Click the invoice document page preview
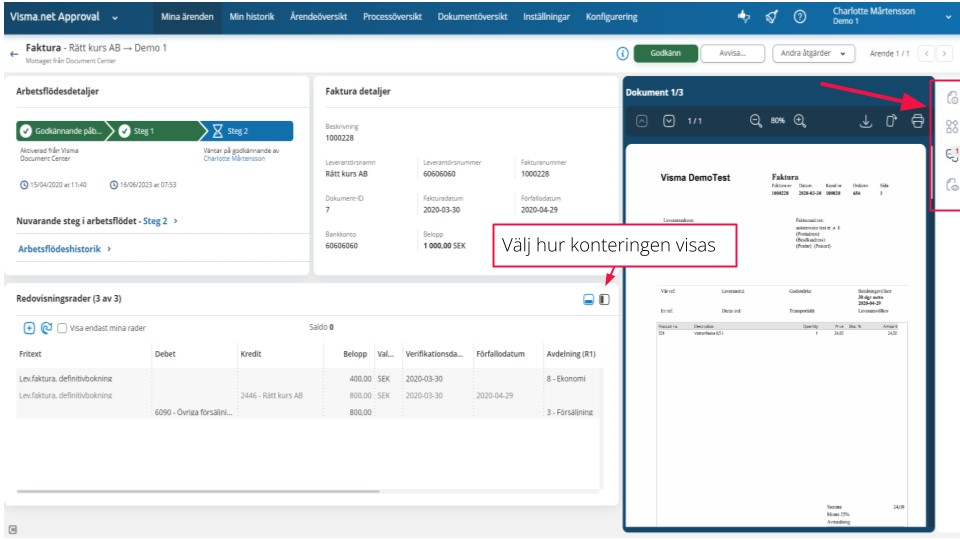Screen dimensions: 960x540 click(776, 336)
